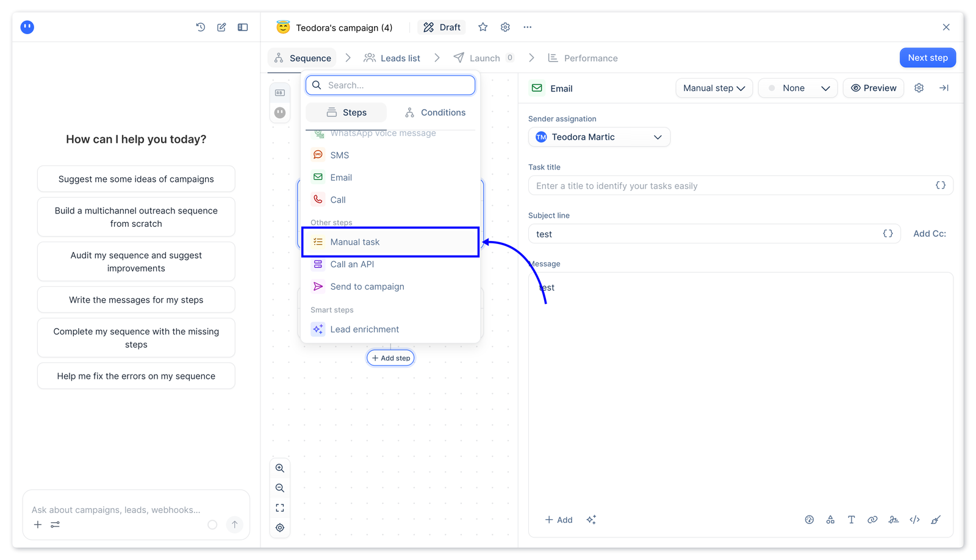Viewport: 976px width, 560px height.
Task: Pick SMS step from list
Action: pyautogui.click(x=390, y=155)
